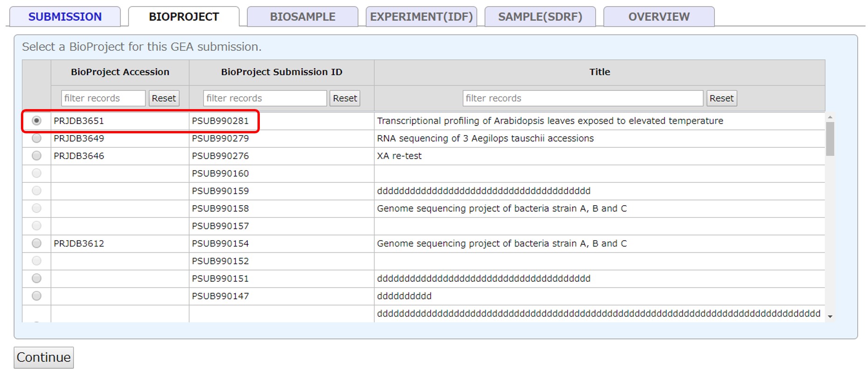Go to the SAMPLE(SDRF) tab
Screen dimensions: 868x373
click(x=540, y=17)
